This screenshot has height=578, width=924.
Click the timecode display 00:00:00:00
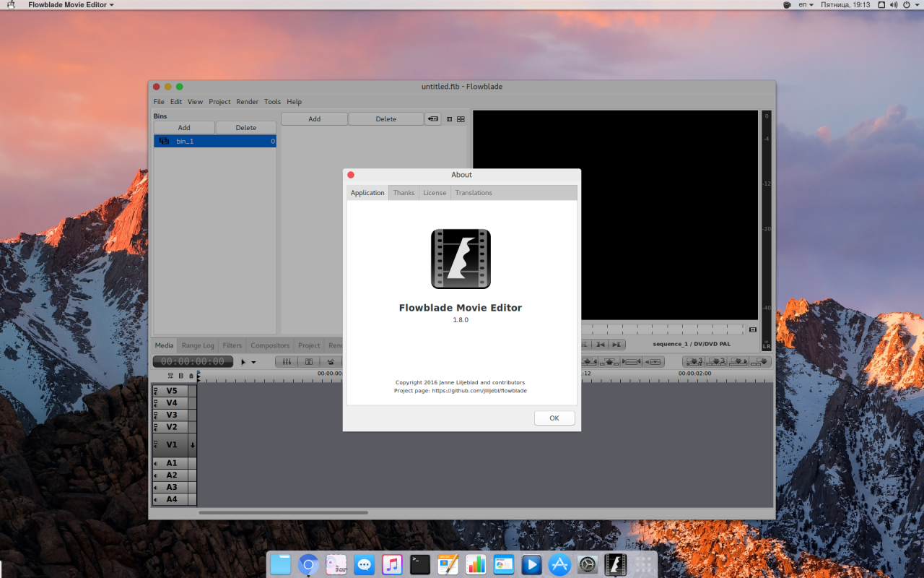click(192, 361)
